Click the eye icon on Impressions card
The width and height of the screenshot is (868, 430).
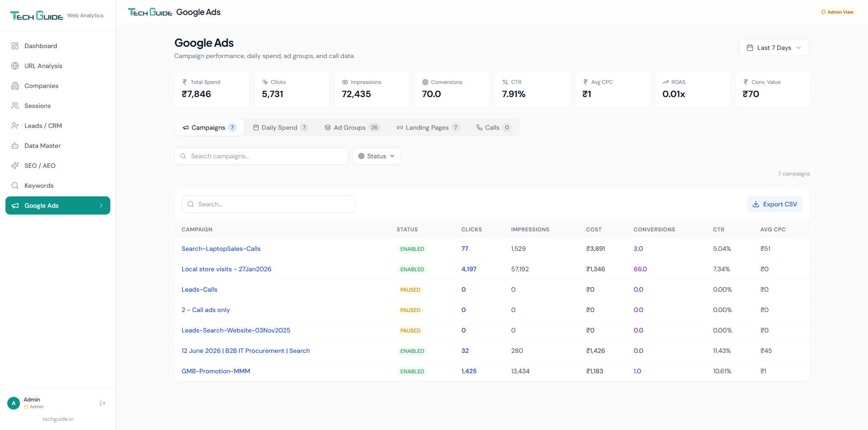(x=345, y=82)
